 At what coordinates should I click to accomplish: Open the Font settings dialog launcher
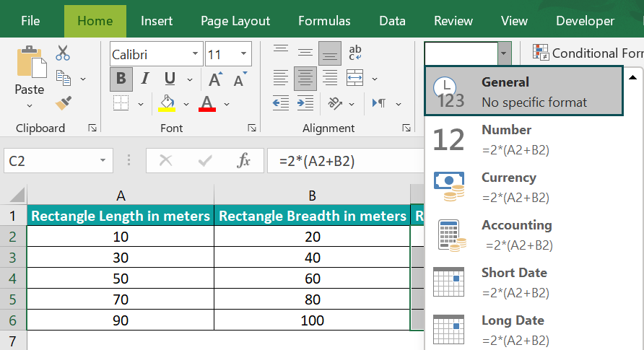pos(252,128)
